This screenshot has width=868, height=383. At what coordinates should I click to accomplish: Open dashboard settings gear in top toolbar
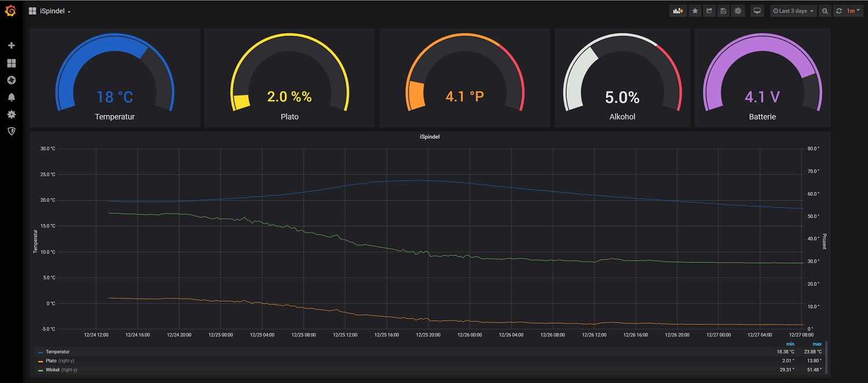click(x=738, y=11)
